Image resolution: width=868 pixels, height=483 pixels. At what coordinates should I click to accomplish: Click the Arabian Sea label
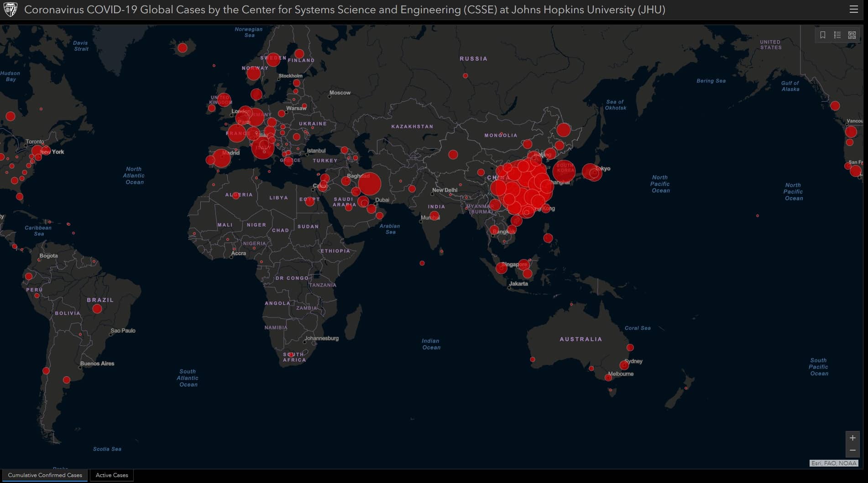(x=390, y=229)
